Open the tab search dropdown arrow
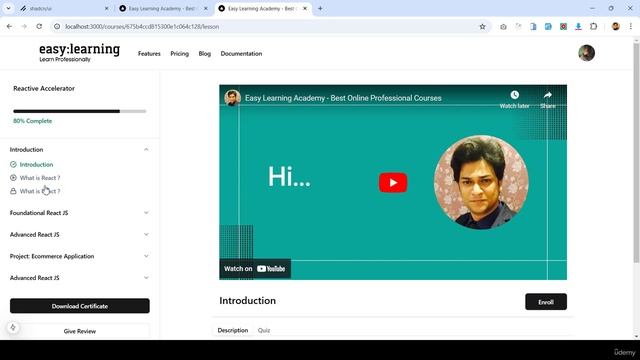The width and height of the screenshot is (640, 360). point(8,9)
